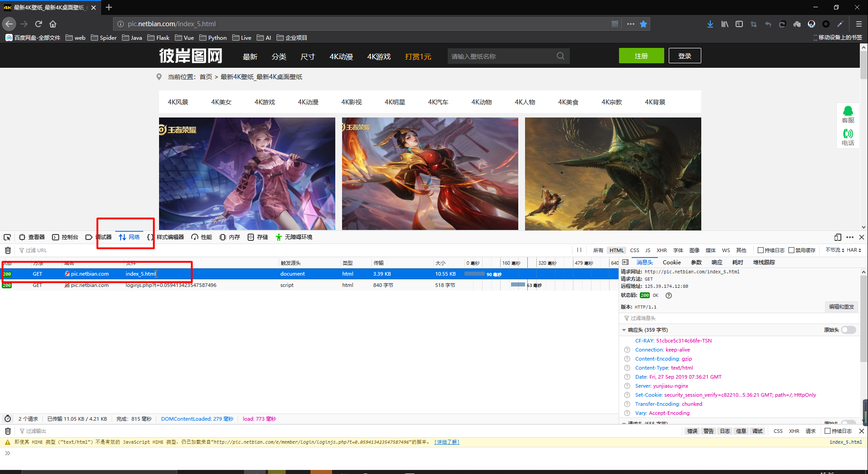Open the Java bookmarks folder
This screenshot has height=474, width=868.
(x=132, y=38)
